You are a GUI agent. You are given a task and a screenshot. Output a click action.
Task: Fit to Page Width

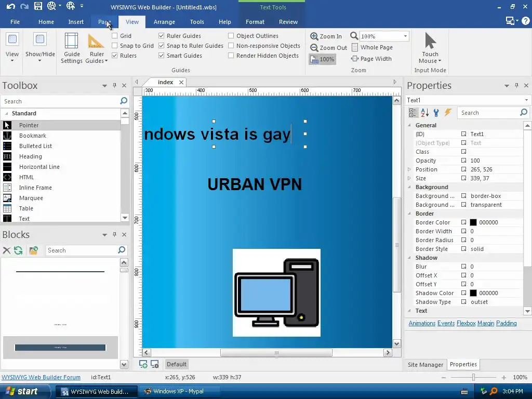point(371,59)
